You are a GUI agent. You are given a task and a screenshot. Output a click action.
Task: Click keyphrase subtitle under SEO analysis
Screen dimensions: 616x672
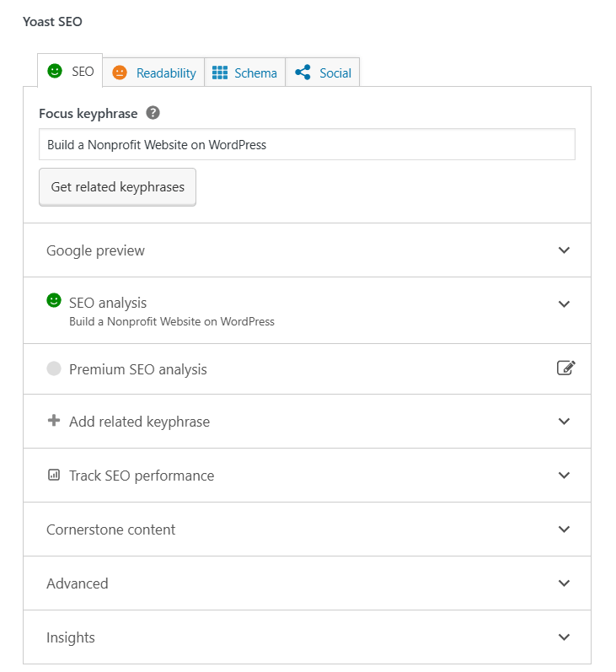tap(172, 321)
